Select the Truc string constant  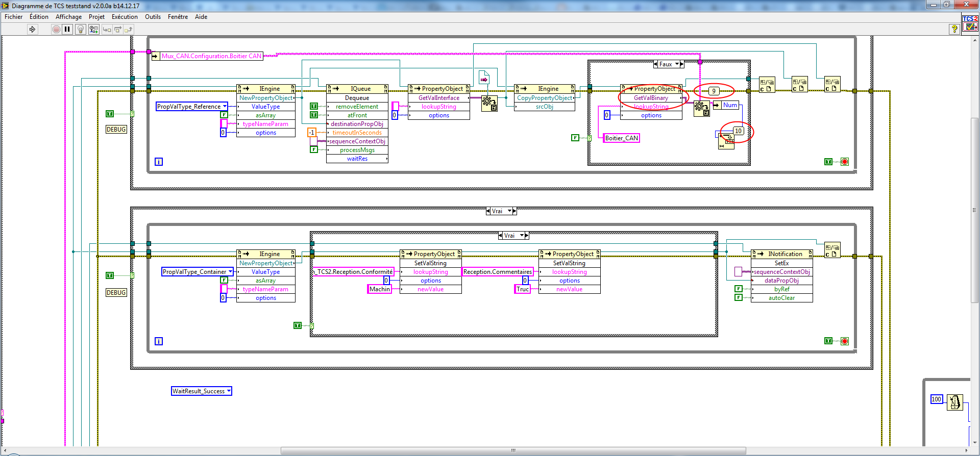pyautogui.click(x=523, y=289)
